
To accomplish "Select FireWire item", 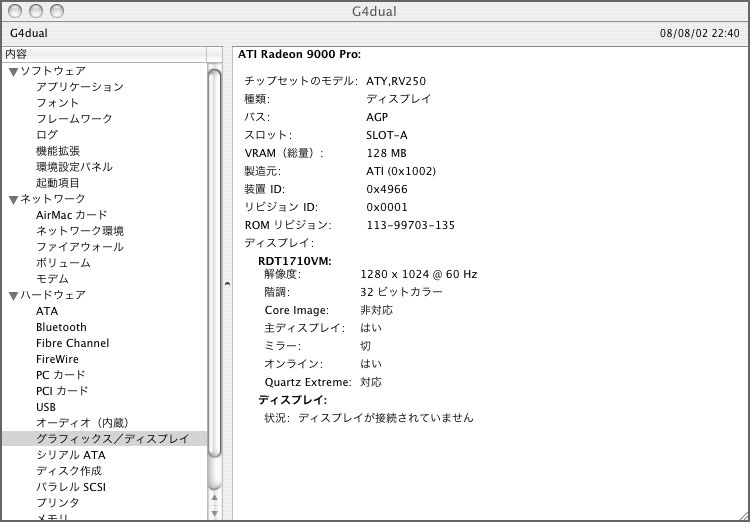I will 57,359.
